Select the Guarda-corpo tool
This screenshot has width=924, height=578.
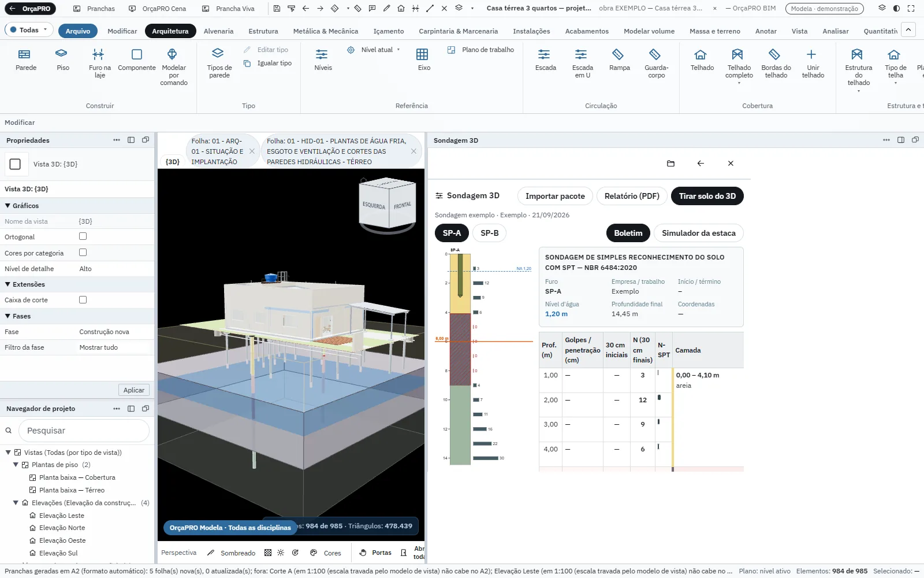[x=656, y=64]
